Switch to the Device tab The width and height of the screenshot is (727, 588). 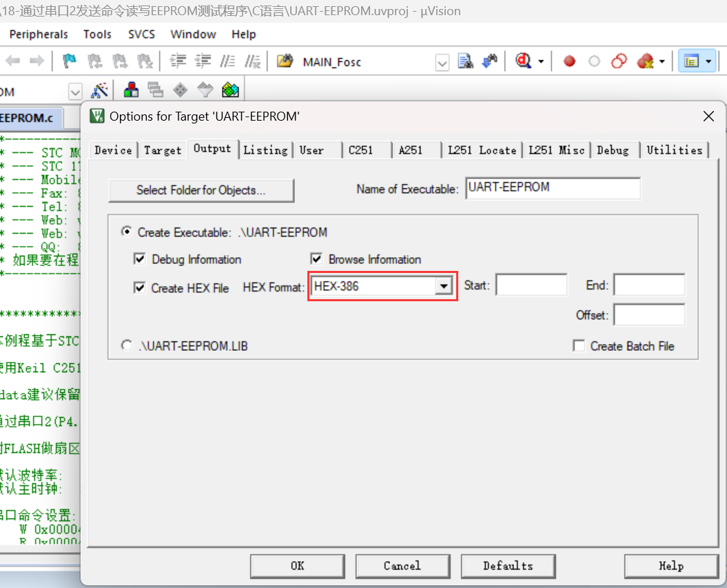(113, 150)
